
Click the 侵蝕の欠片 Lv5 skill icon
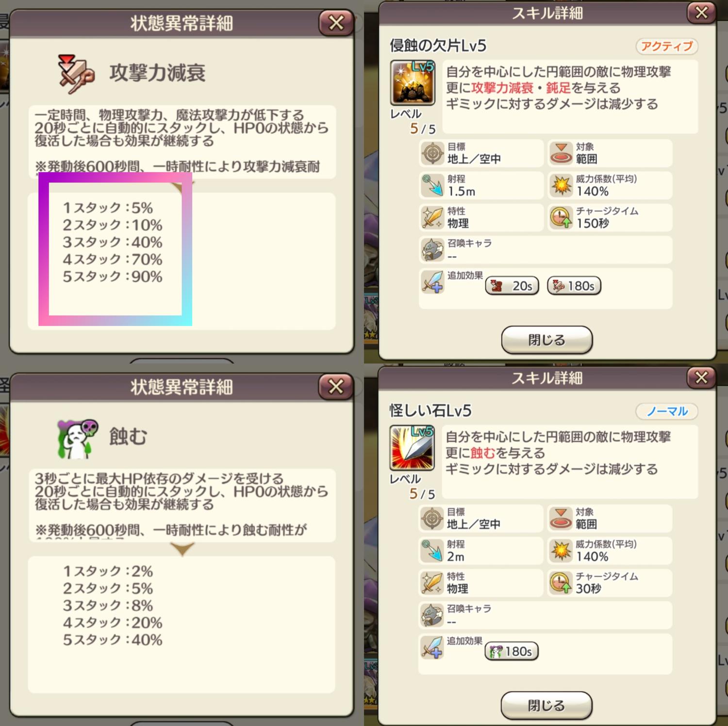(413, 82)
